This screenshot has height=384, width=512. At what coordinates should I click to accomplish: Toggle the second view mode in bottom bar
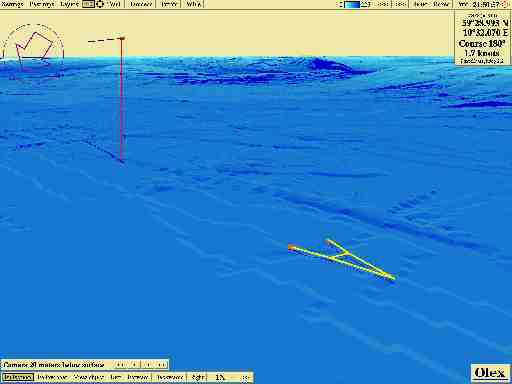click(52, 377)
